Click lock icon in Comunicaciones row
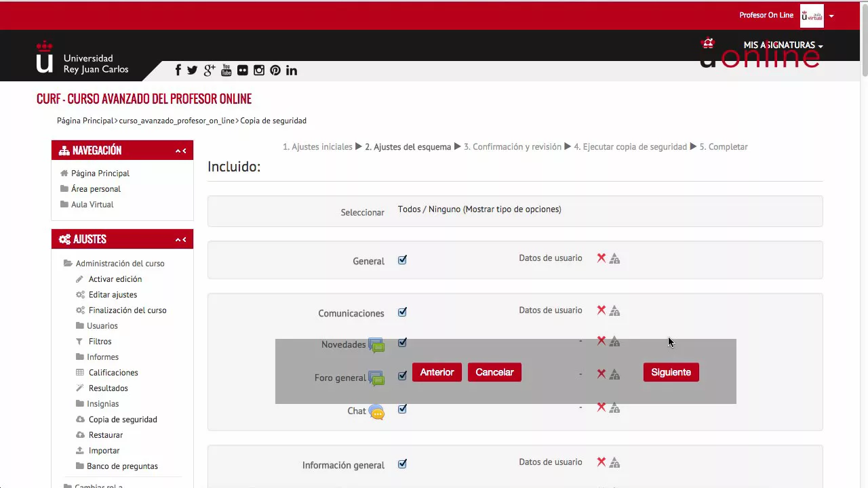868x488 pixels. [614, 311]
